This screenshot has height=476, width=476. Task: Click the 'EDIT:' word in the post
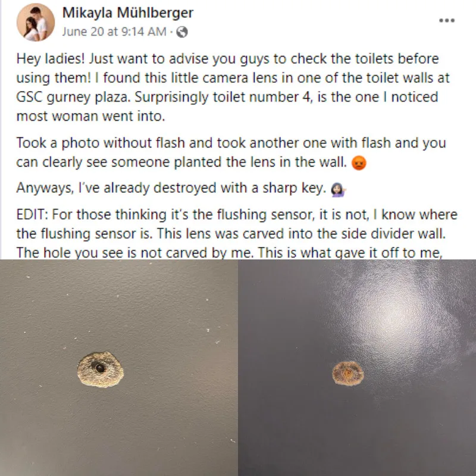[32, 215]
